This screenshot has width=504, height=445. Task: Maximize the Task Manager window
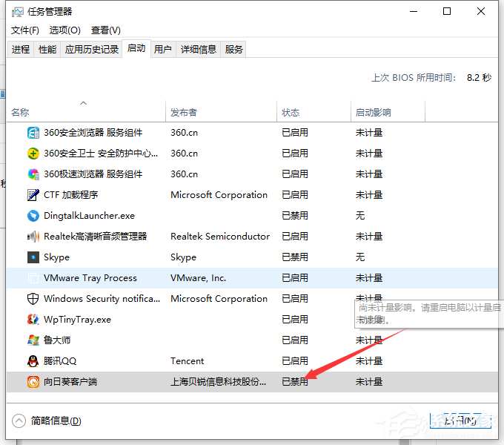click(x=447, y=12)
